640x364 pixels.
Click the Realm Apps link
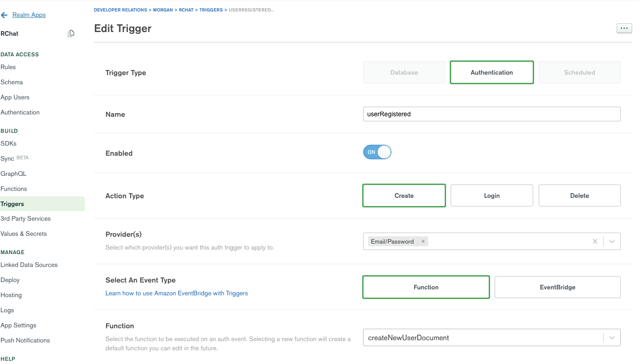(29, 15)
